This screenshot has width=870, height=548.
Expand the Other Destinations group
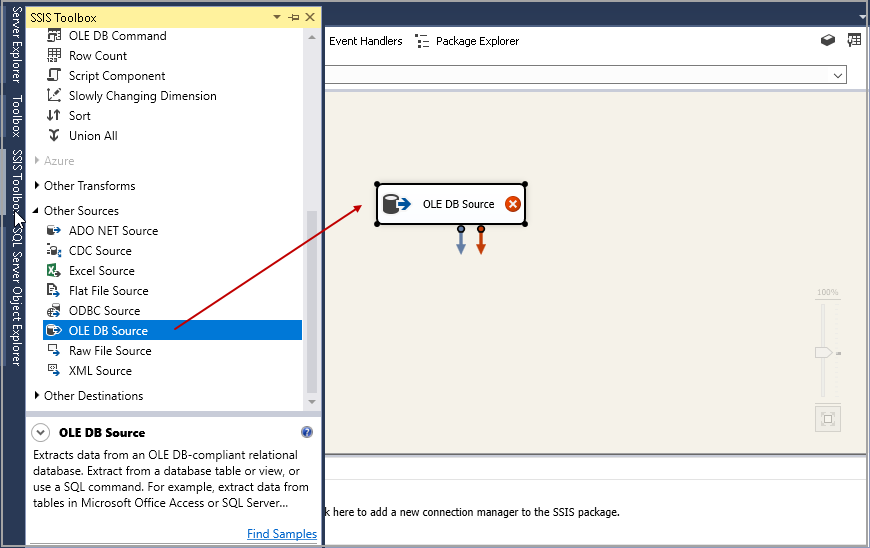(x=38, y=396)
